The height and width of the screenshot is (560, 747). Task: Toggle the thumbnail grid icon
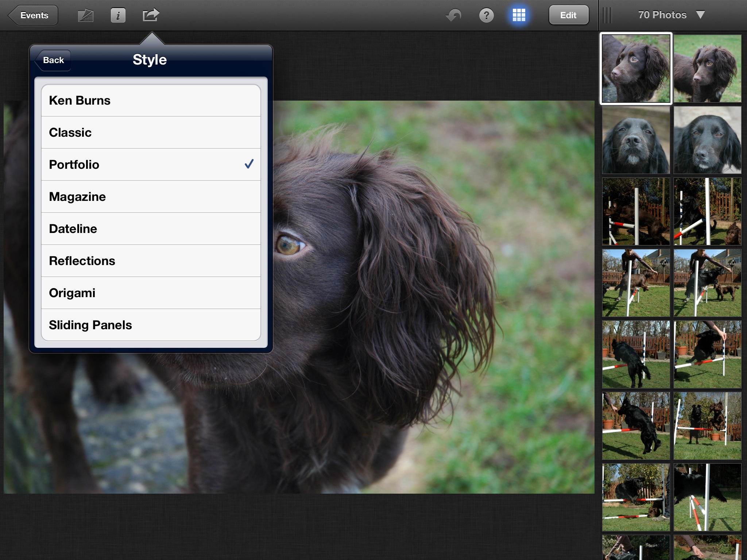click(519, 15)
